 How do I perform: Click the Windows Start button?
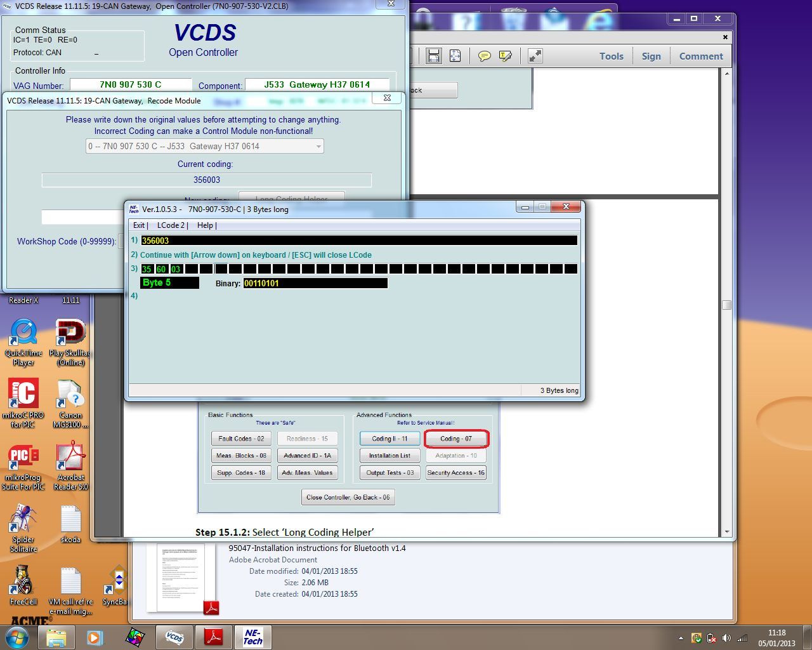(x=17, y=637)
